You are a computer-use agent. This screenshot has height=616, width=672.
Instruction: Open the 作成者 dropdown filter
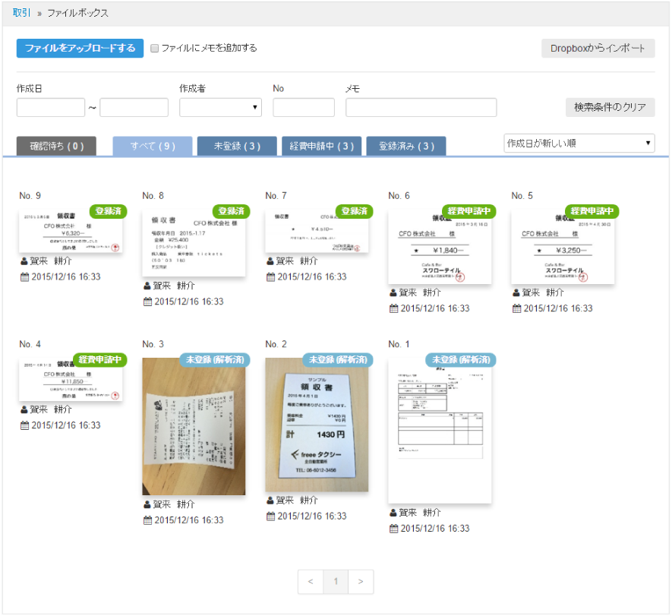click(220, 108)
